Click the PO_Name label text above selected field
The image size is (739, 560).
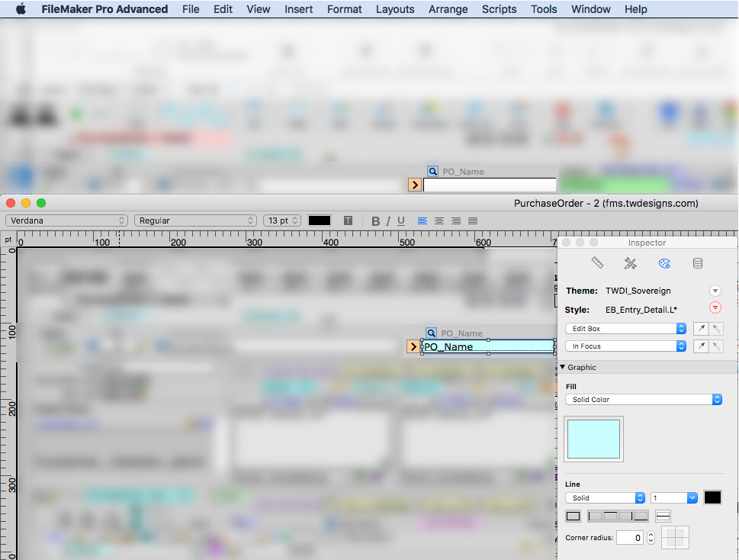(462, 333)
